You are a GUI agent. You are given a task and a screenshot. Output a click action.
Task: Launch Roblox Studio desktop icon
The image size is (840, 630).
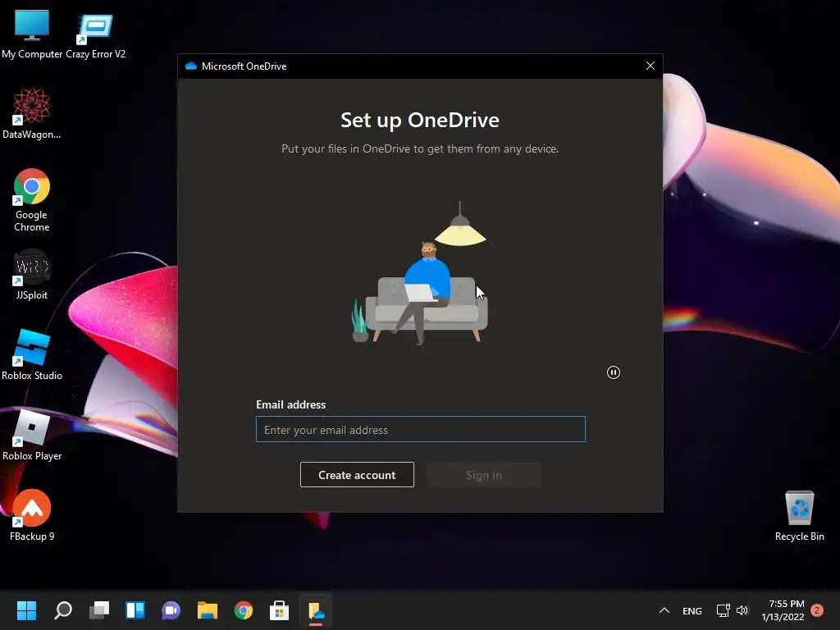tap(32, 354)
